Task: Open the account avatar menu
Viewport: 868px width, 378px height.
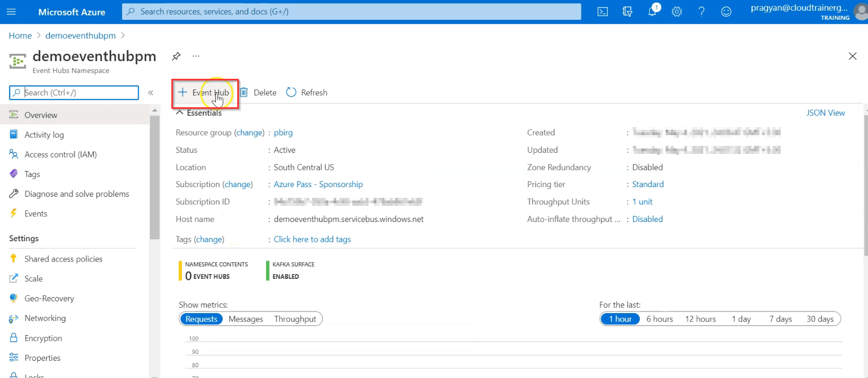Action: [x=861, y=11]
